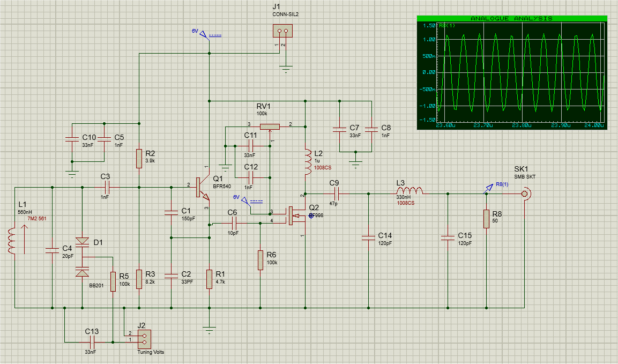Image resolution: width=618 pixels, height=364 pixels.
Task: Click the '4.7k' value of R1
Action: tap(220, 282)
